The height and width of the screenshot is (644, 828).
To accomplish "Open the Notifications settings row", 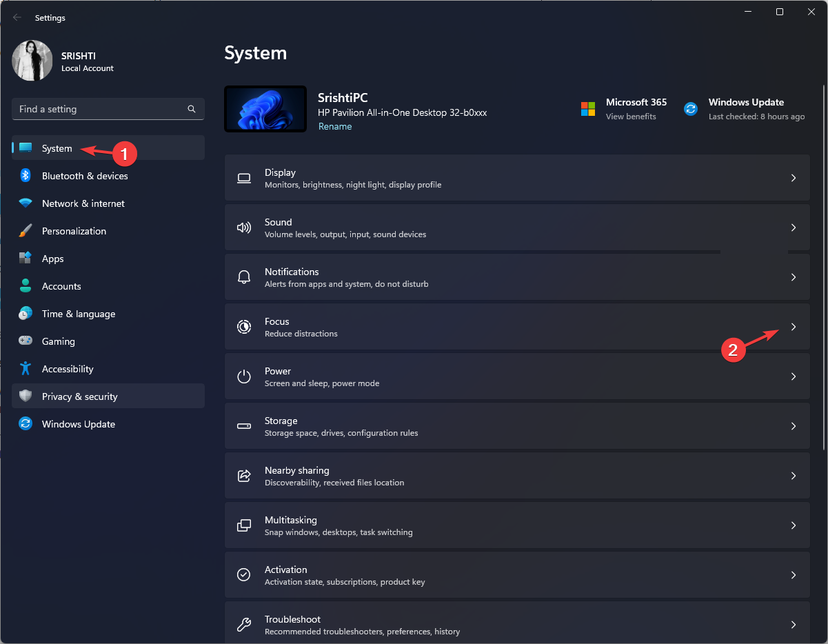I will 517,277.
